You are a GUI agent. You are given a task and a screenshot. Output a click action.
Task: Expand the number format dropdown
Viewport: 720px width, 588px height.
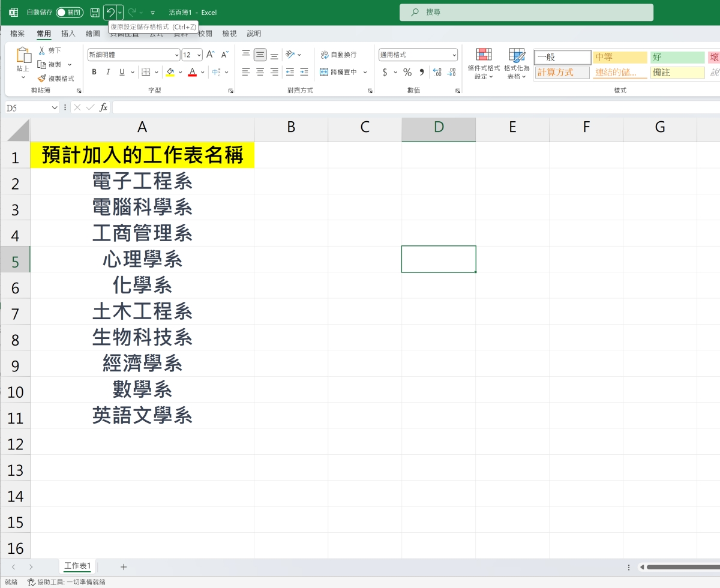[x=454, y=55]
